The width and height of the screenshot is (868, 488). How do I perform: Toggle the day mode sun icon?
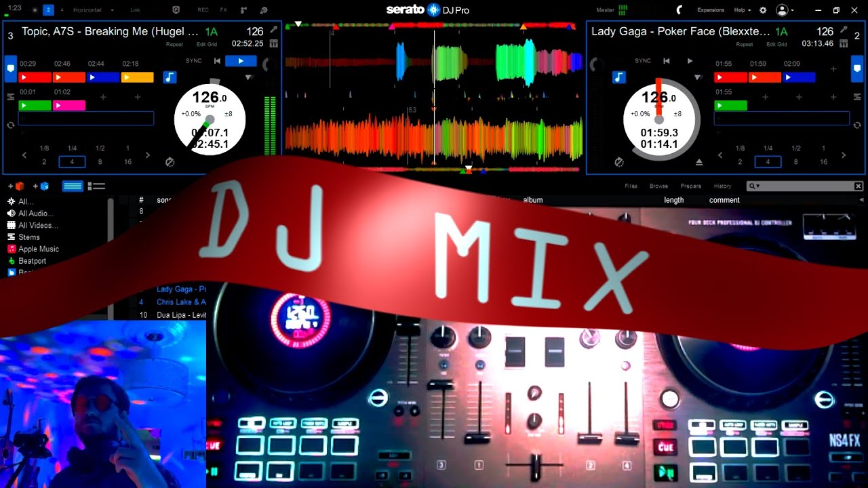[x=35, y=10]
